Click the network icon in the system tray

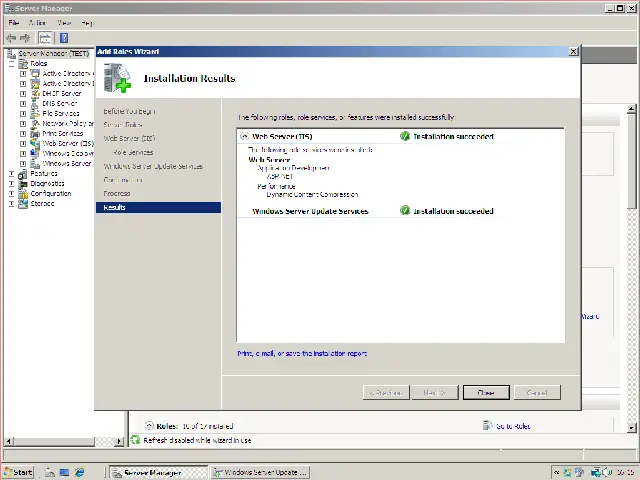coord(596,472)
